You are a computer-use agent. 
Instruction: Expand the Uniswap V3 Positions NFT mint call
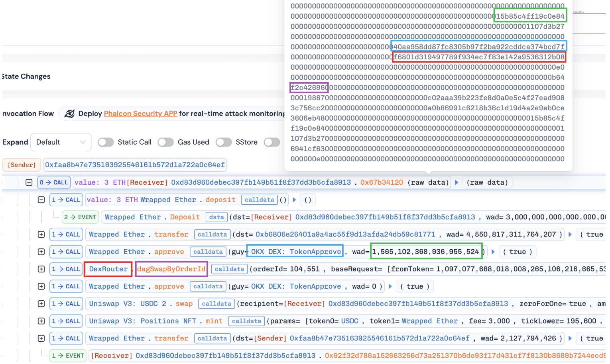click(x=41, y=321)
